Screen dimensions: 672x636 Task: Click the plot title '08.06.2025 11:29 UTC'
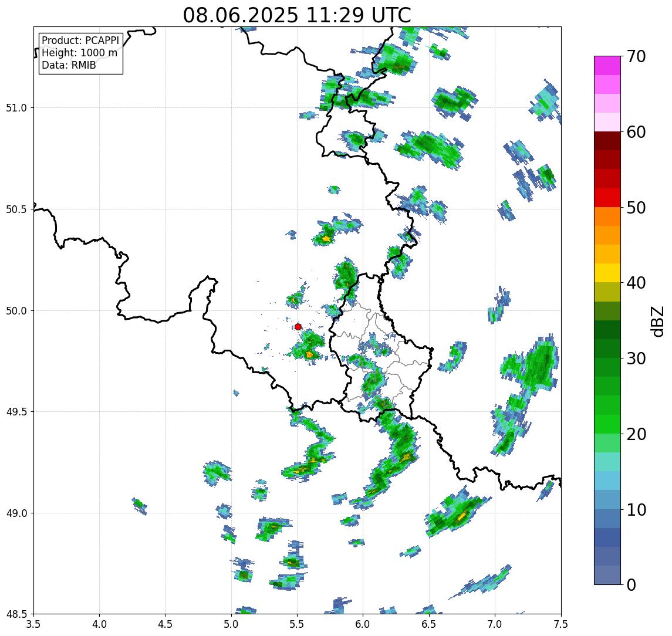297,15
